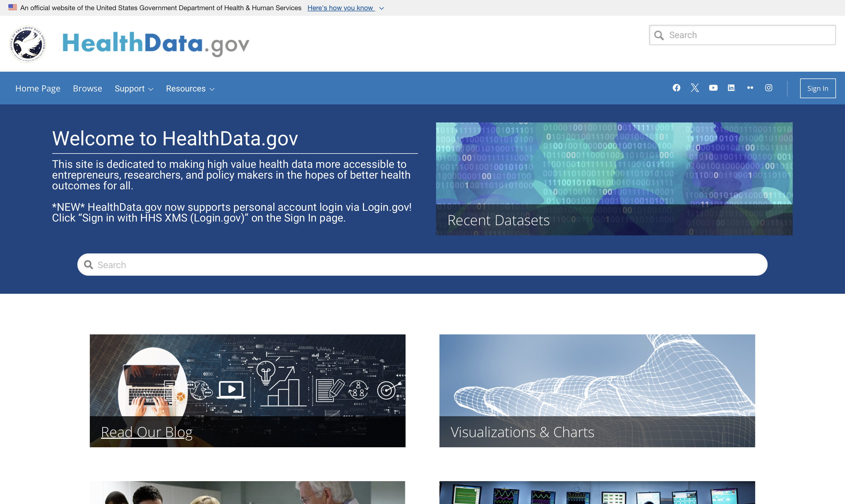Open the Flickr two-dots icon
845x504 pixels.
pyautogui.click(x=750, y=88)
